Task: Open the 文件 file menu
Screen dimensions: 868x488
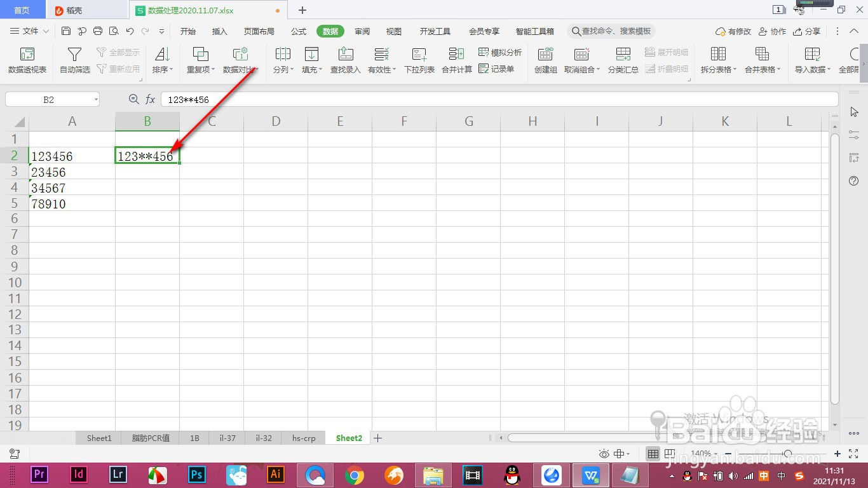Action: pos(30,31)
